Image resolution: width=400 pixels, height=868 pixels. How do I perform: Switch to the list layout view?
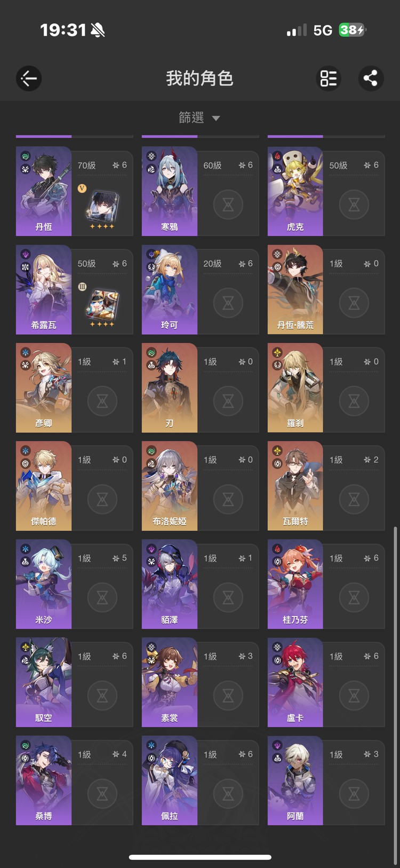click(x=329, y=78)
